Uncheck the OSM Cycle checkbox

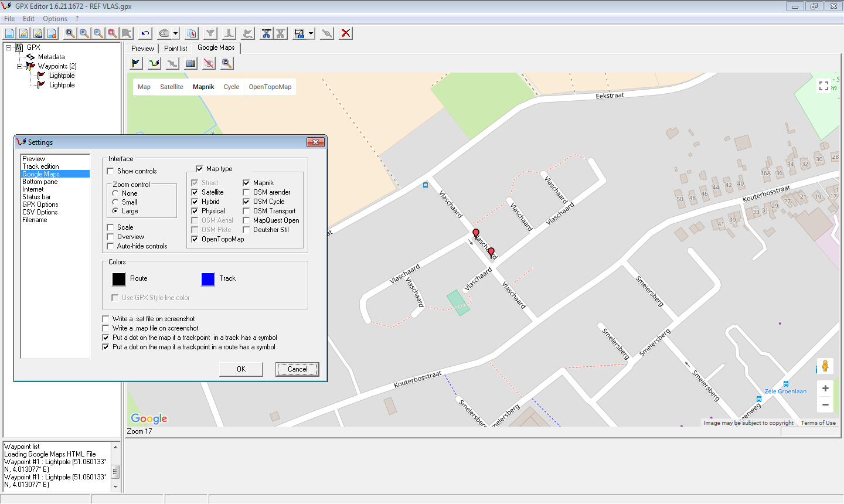pyautogui.click(x=246, y=202)
